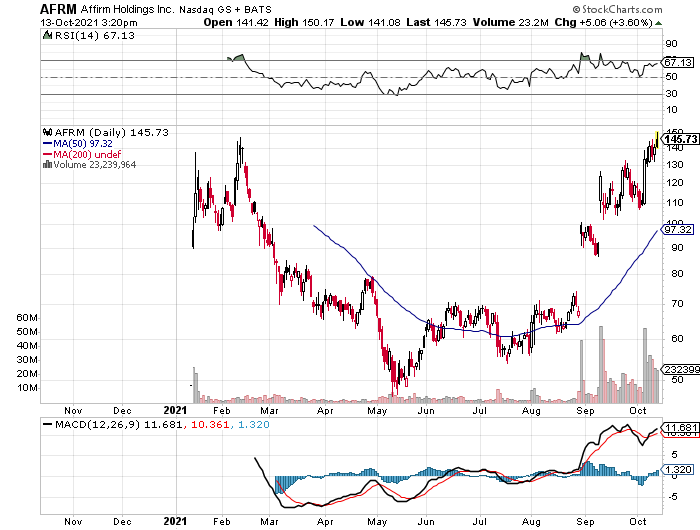Click the candlestick icon beside AFRM (Daily)
This screenshot has width=700, height=530.
(x=47, y=132)
